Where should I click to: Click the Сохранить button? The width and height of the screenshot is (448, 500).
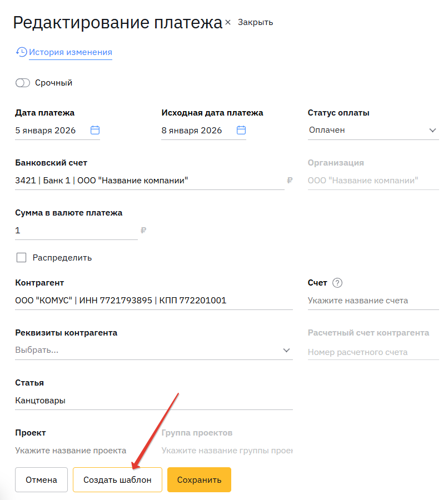(x=199, y=480)
